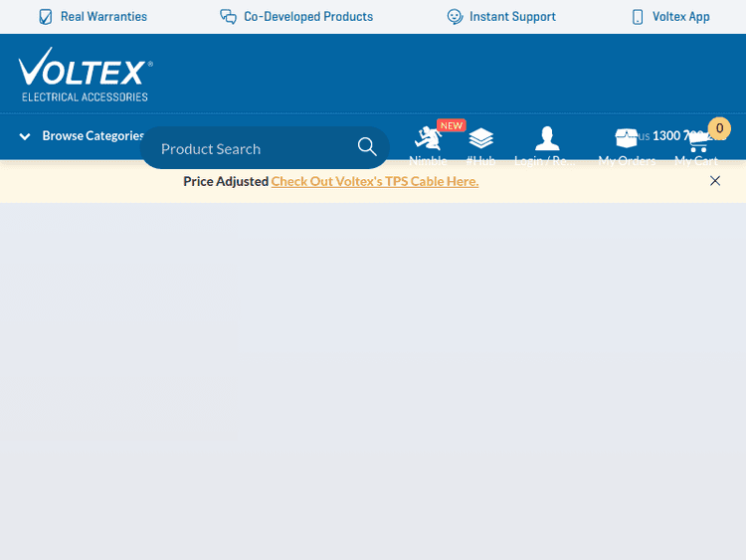
Task: Click the Login person icon
Action: point(546,139)
